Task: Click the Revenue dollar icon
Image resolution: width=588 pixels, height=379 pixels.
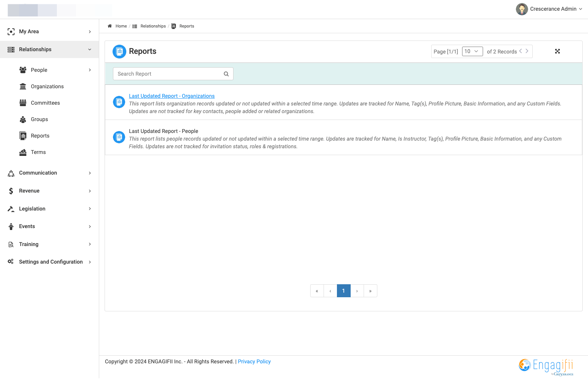Action: [x=11, y=191]
